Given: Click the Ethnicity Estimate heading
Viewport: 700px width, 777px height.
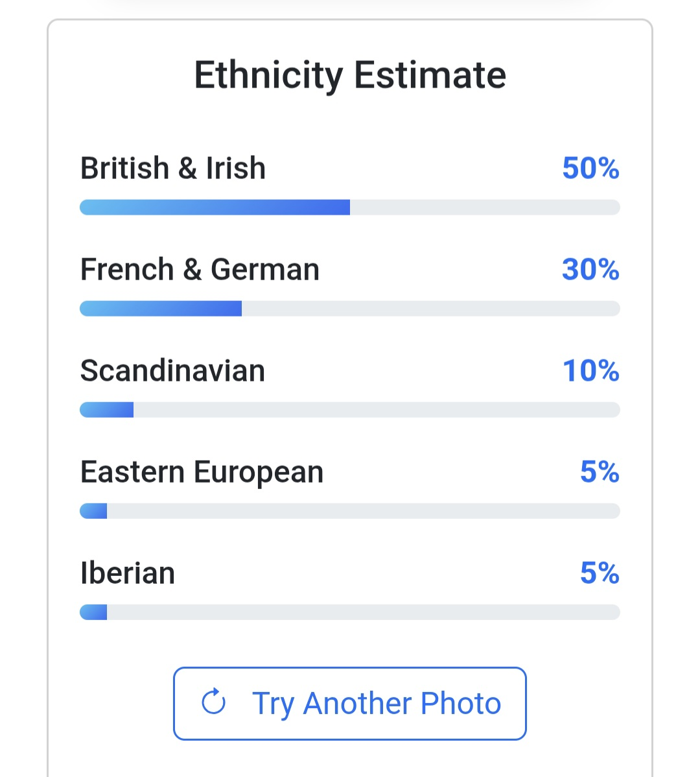Looking at the screenshot, I should pyautogui.click(x=350, y=75).
